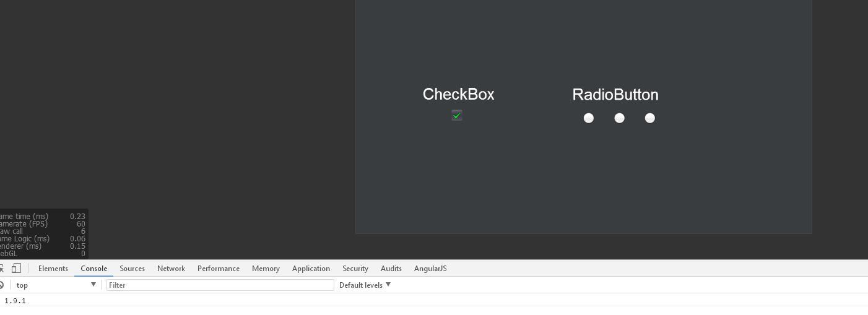Open the Sources tab
The height and width of the screenshot is (315, 868).
tap(132, 269)
